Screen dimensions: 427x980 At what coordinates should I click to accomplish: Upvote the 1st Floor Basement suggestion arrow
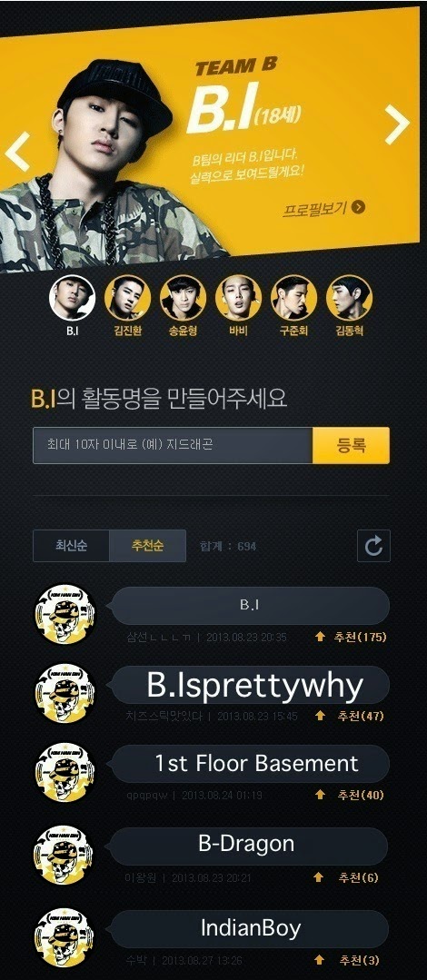pyautogui.click(x=320, y=795)
